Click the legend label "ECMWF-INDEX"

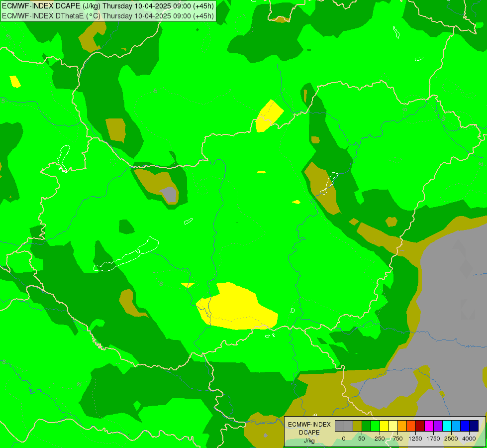coord(309,425)
